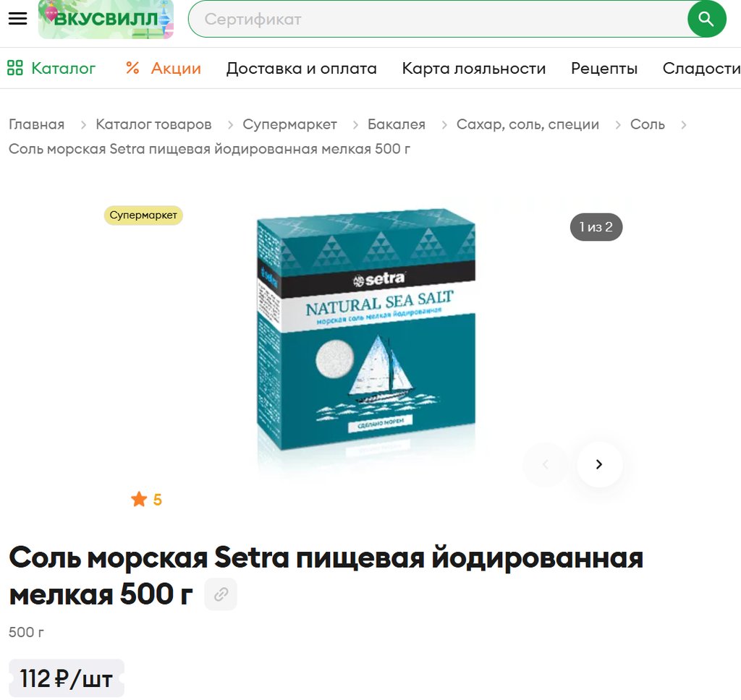Open the hamburger menu
Viewport: 741px width, 700px height.
(x=17, y=18)
